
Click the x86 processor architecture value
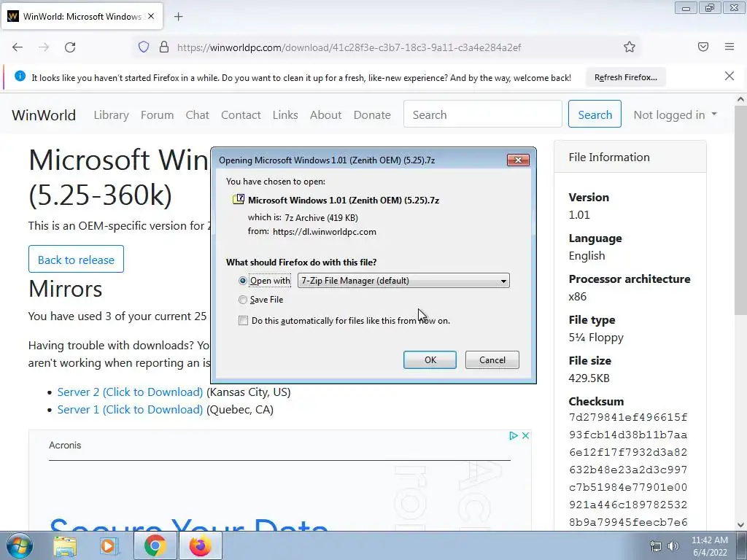(x=578, y=297)
